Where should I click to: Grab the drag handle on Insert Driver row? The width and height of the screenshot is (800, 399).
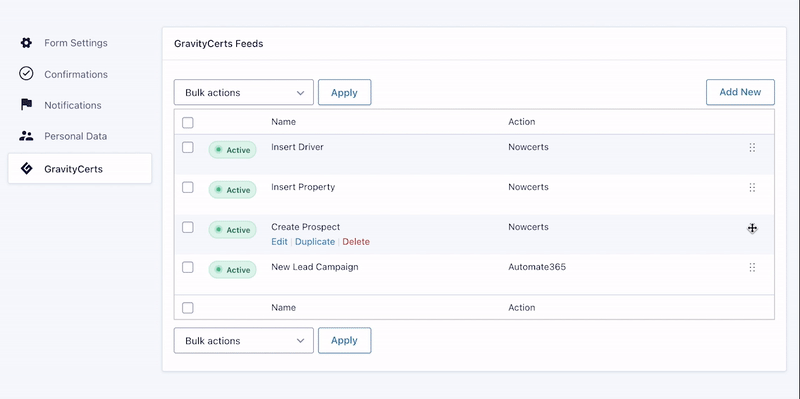(x=752, y=147)
